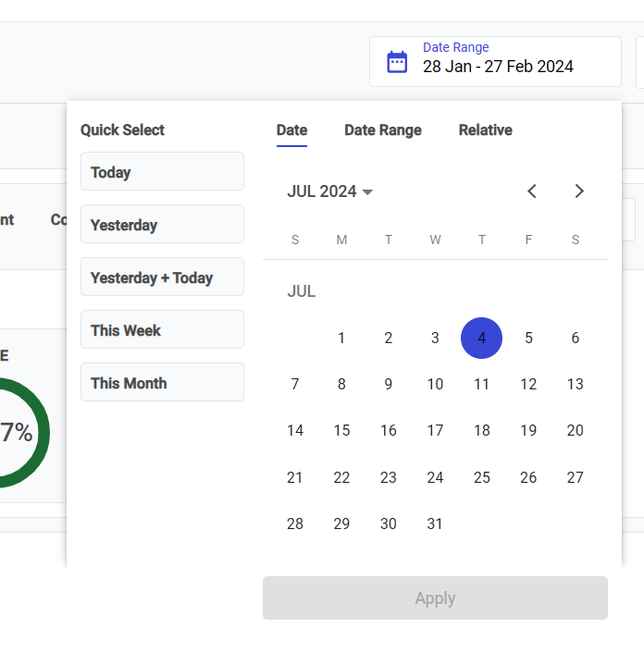The image size is (644, 665).
Task: Select the Today quick option
Action: click(162, 172)
